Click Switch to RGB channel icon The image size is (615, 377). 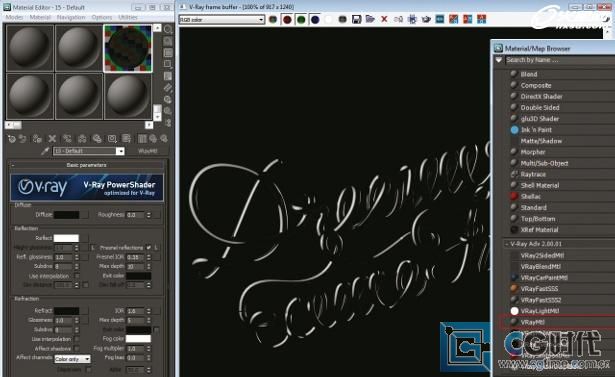[273, 19]
